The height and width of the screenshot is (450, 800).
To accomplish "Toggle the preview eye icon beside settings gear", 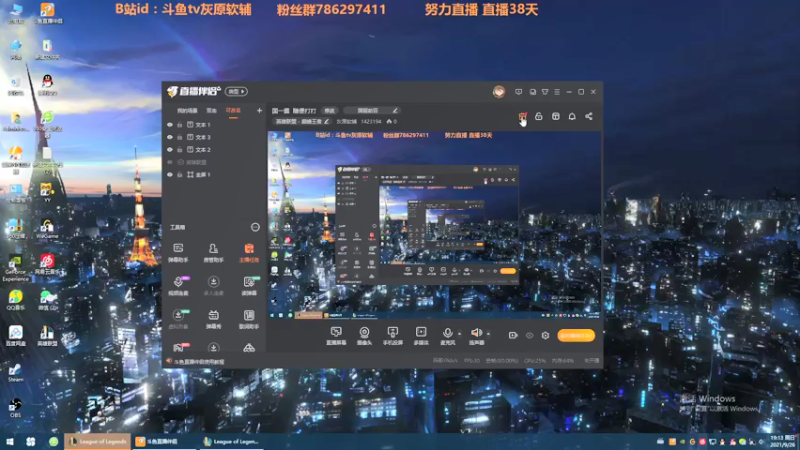I will pos(530,335).
